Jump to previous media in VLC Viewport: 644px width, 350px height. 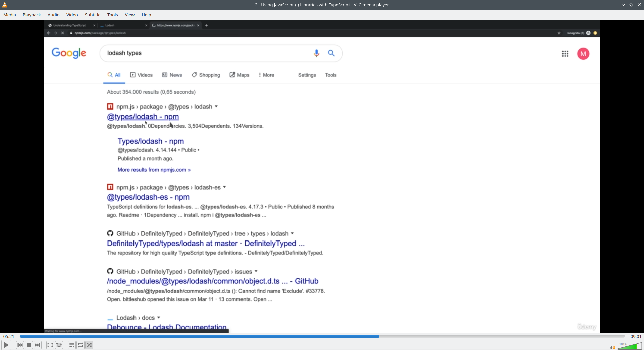pyautogui.click(x=20, y=345)
